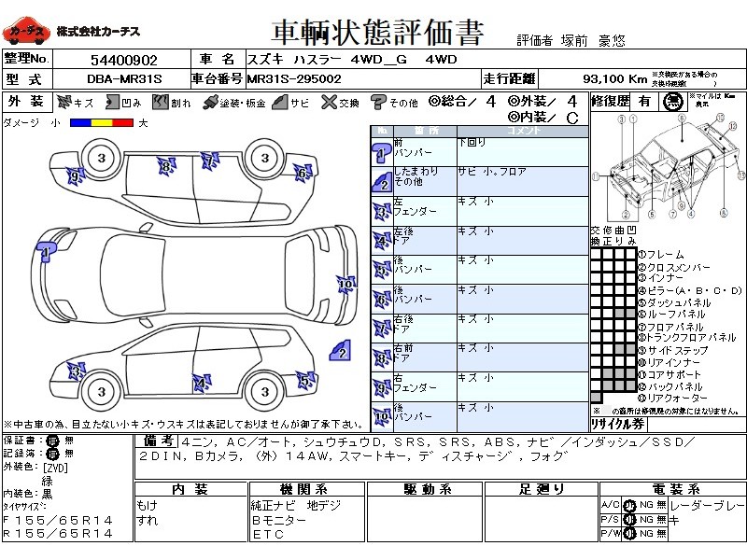Click the rear tire size R 155/65R14
Image resolution: width=747 pixels, height=560 pixels.
tap(58, 534)
